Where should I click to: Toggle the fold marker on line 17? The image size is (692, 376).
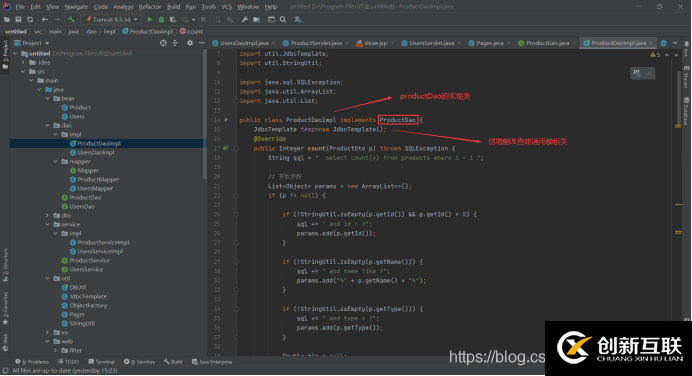point(237,148)
